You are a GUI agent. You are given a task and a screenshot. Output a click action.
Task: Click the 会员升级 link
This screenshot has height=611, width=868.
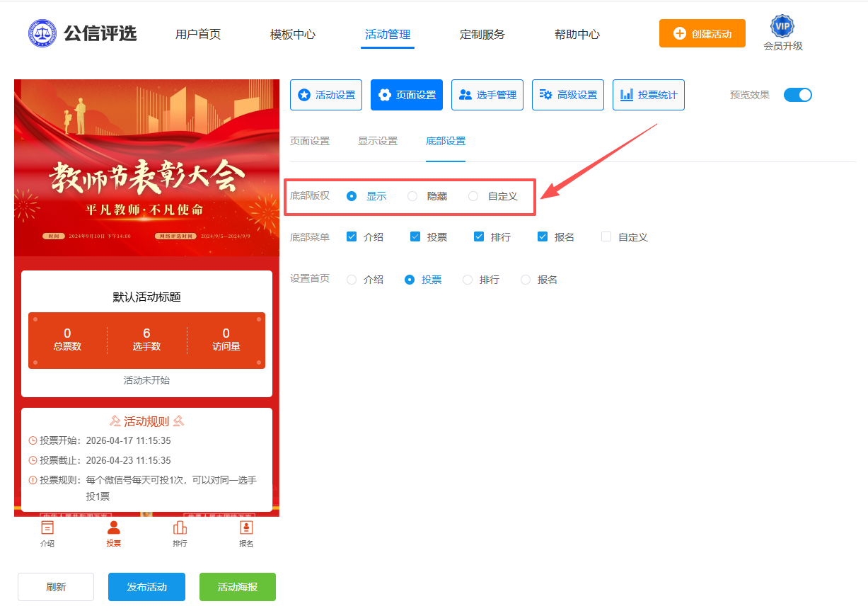(x=783, y=46)
